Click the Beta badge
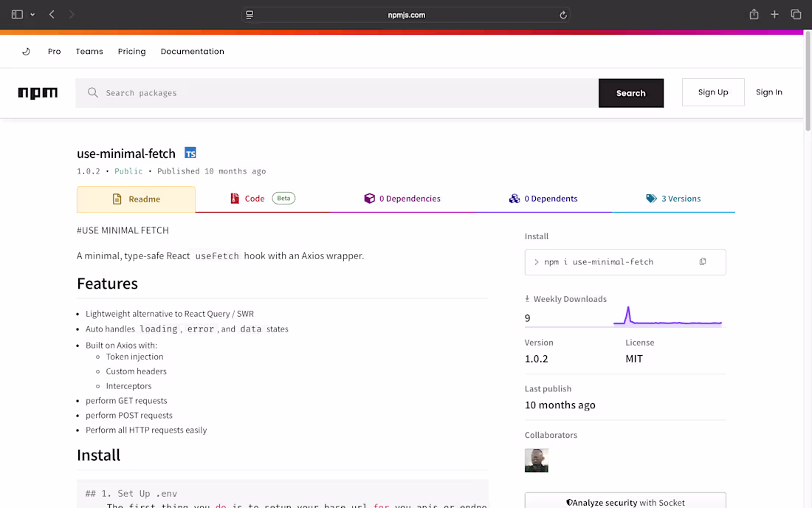 [x=283, y=198]
